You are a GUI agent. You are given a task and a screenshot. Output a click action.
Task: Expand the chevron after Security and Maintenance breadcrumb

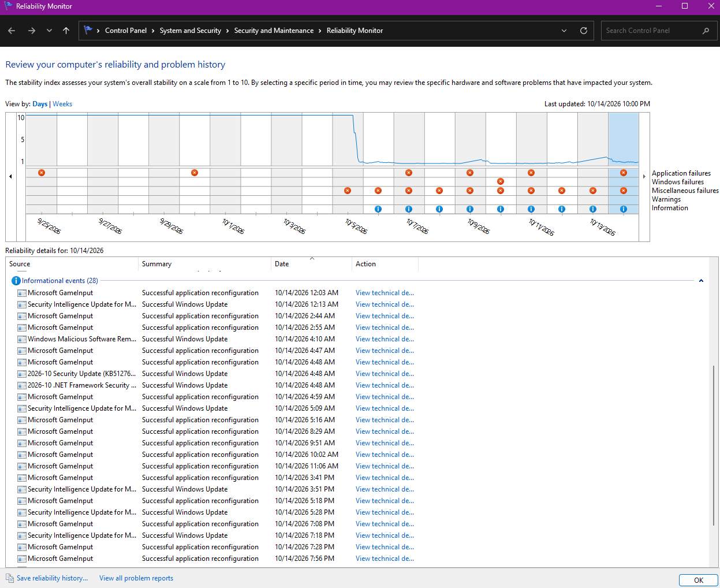[320, 31]
